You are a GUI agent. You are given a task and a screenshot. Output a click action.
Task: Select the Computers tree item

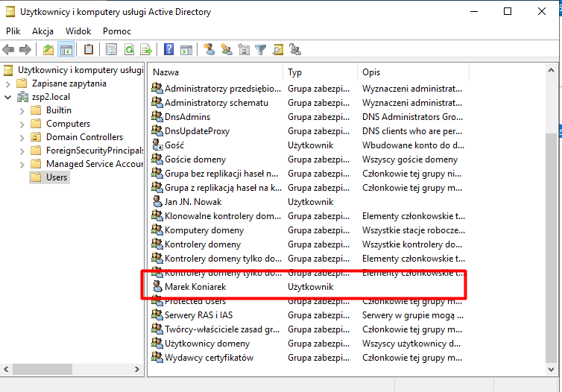coord(68,124)
